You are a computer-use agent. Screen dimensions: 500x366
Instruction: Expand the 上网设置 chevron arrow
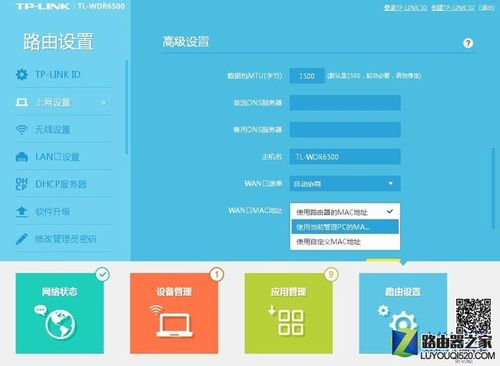(x=103, y=102)
